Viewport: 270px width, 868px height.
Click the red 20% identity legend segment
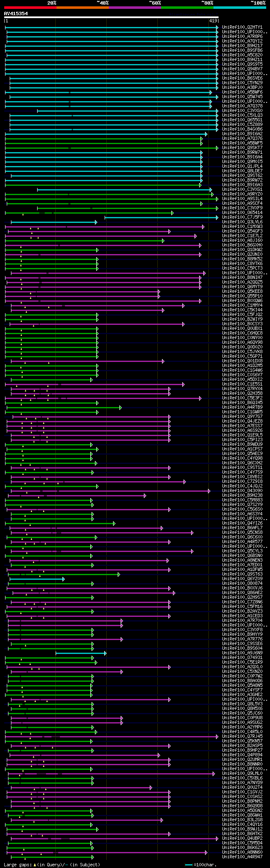click(x=30, y=7)
